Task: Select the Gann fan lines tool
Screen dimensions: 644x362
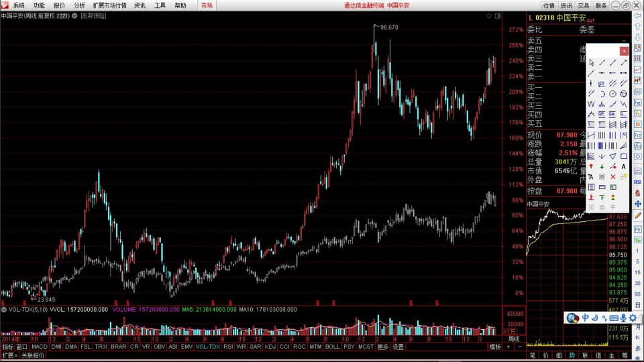Action: (x=591, y=156)
